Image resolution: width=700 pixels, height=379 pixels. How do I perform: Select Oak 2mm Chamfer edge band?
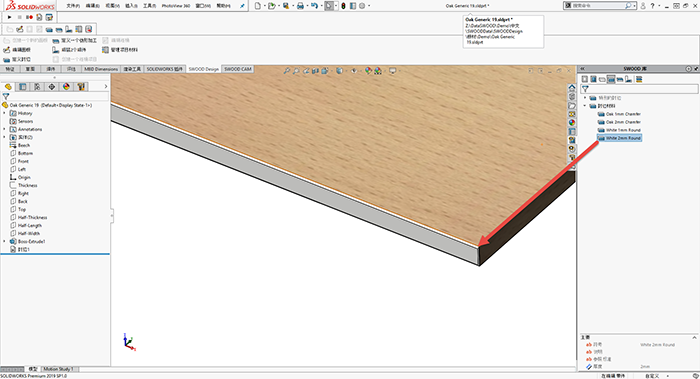pyautogui.click(x=619, y=122)
